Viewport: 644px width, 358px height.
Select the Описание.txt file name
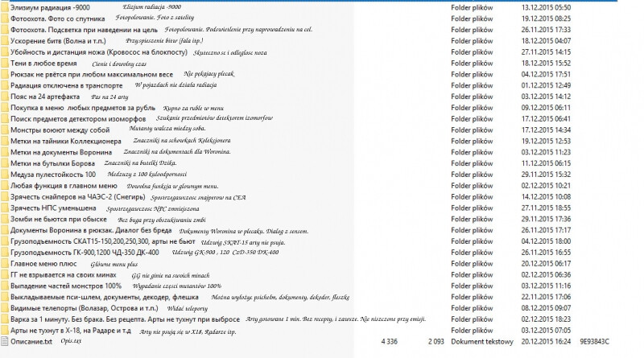point(31,342)
